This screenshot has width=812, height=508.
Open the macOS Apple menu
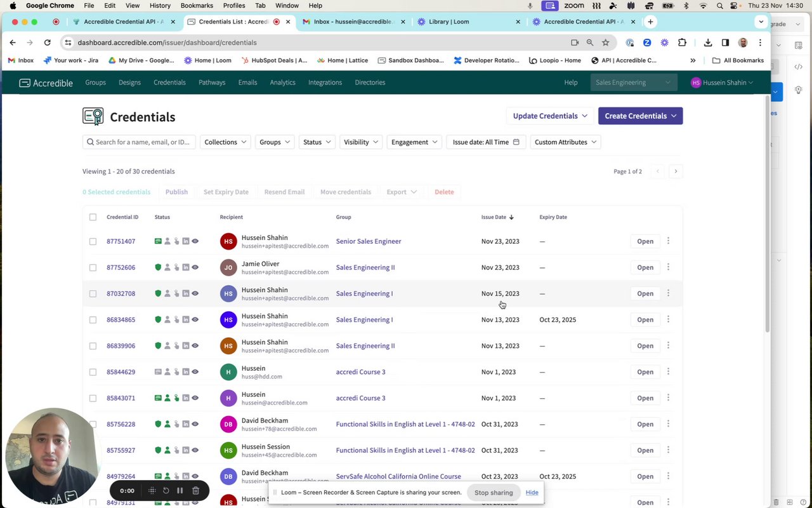tap(13, 6)
